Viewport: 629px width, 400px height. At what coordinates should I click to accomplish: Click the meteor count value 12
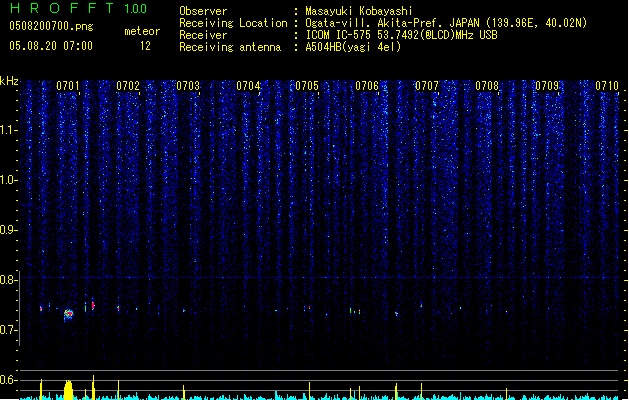point(145,46)
